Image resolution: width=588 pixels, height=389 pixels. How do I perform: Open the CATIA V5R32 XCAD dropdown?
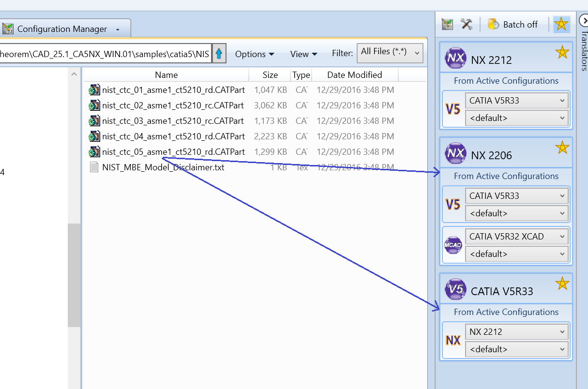coord(517,237)
